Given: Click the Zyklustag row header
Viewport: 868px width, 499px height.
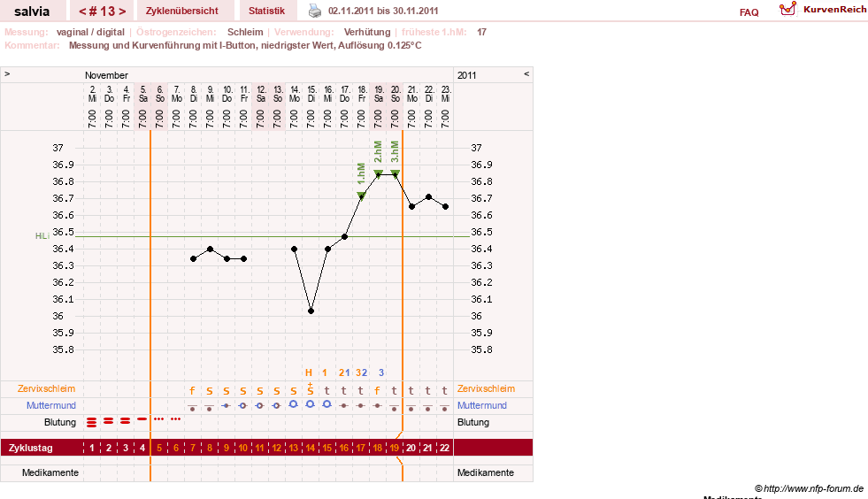Looking at the screenshot, I should [x=30, y=448].
